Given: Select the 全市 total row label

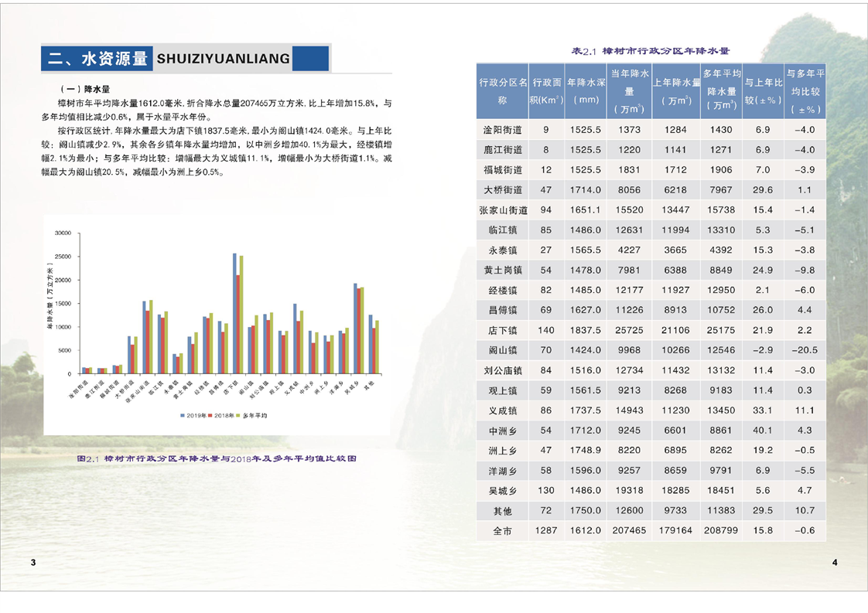Looking at the screenshot, I should tap(503, 530).
